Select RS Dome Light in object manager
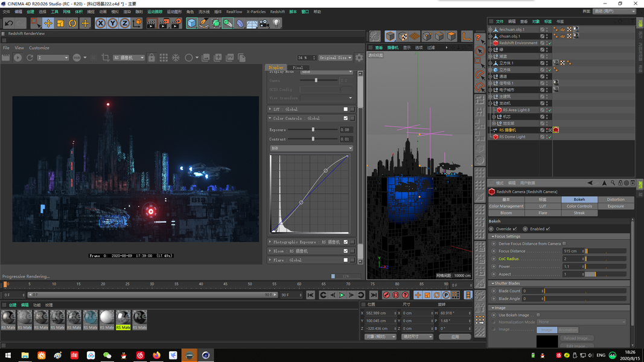 pyautogui.click(x=512, y=137)
